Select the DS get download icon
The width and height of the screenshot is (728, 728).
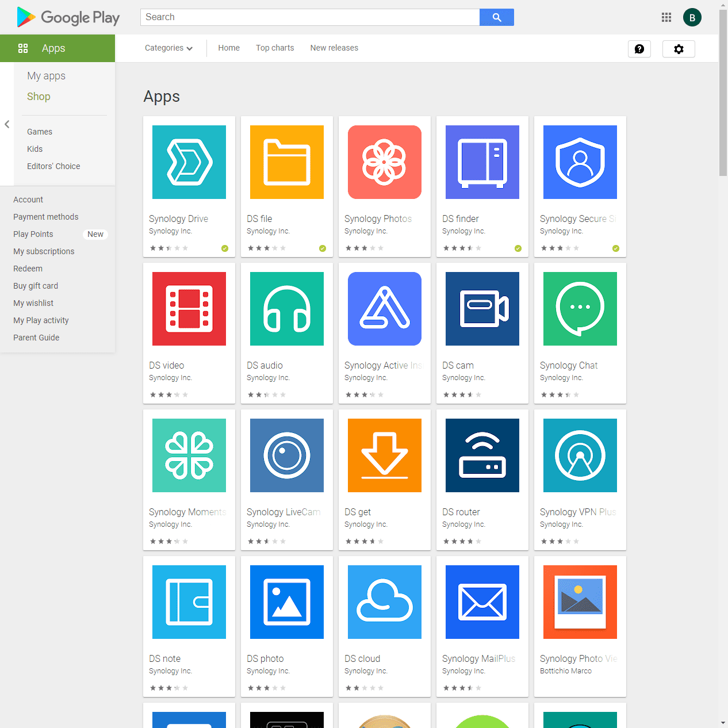[385, 455]
